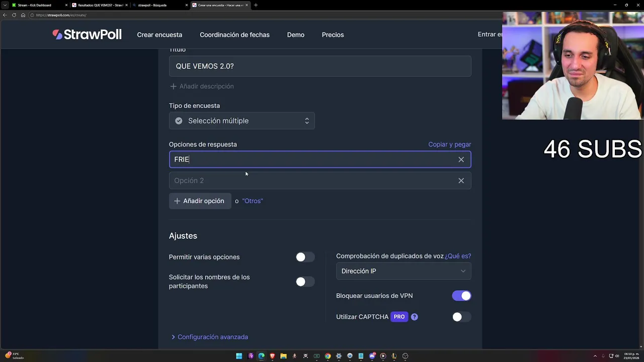Viewport: 644px width, 362px height.
Task: Click the address bar URL strawpoll.com/es/create/
Action: (x=61, y=15)
